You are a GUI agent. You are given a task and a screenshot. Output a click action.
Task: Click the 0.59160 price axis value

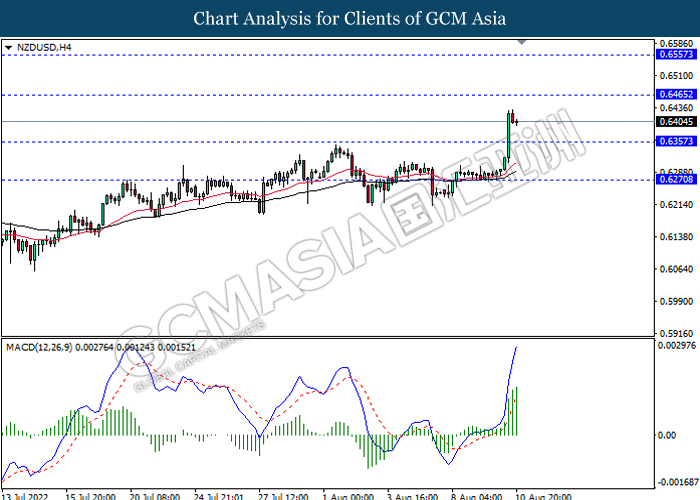[676, 333]
